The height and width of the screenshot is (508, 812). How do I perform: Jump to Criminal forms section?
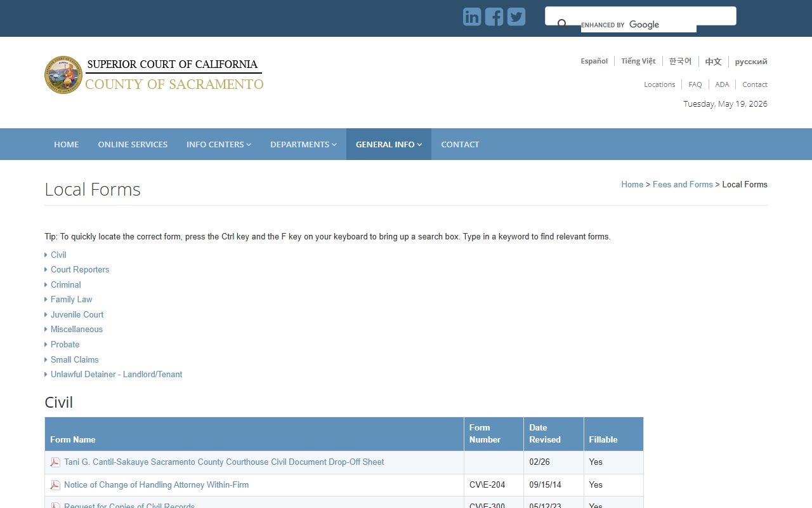tap(66, 284)
